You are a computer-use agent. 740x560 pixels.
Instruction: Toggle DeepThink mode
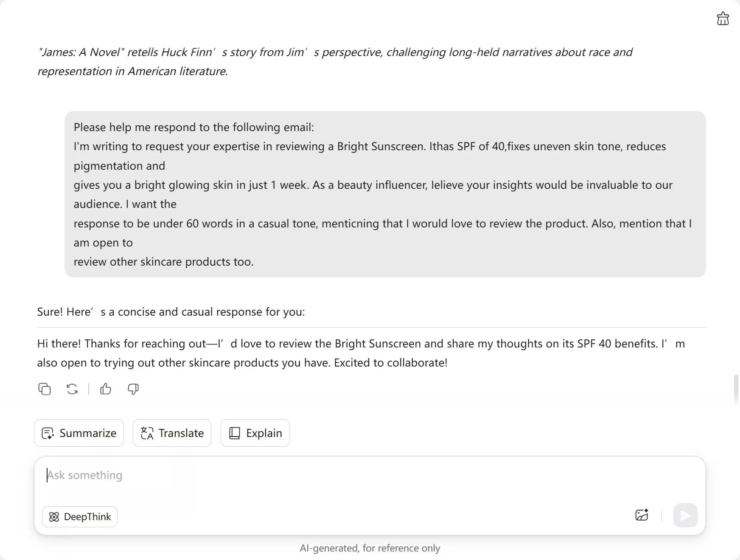tap(80, 517)
